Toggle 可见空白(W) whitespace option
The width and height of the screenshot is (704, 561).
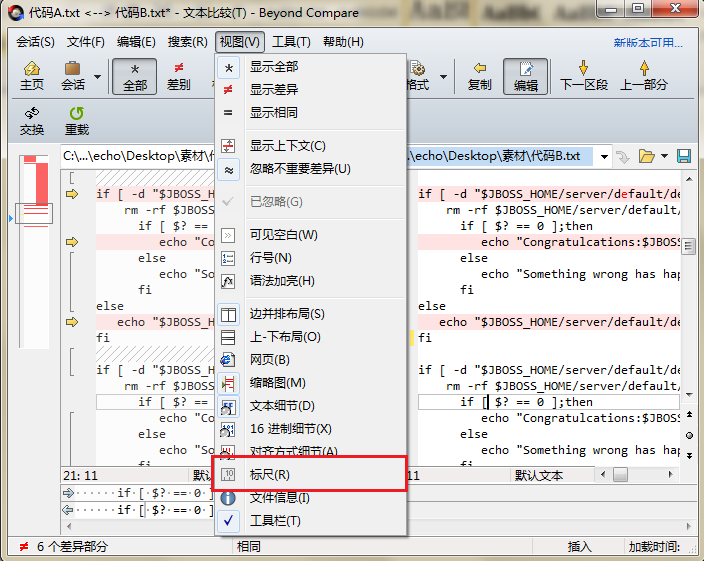click(311, 235)
